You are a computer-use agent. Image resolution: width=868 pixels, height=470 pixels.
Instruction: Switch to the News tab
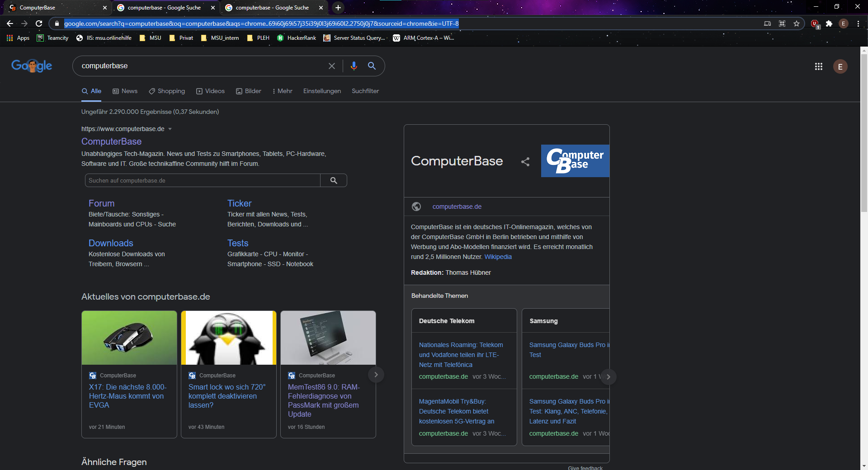tap(125, 91)
